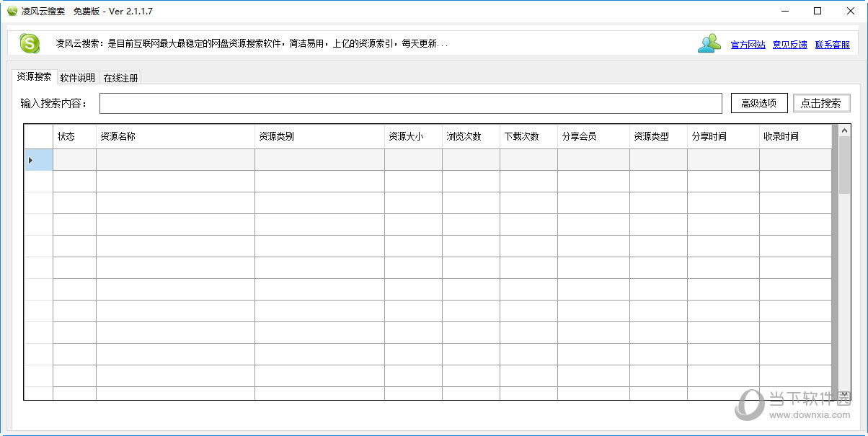Click the 点击搜索 button
The height and width of the screenshot is (436, 868).
click(x=821, y=103)
